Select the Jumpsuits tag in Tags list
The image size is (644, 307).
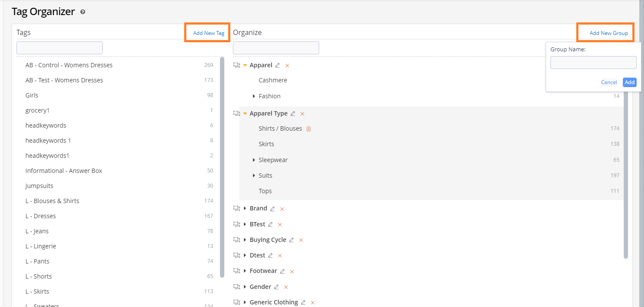39,186
